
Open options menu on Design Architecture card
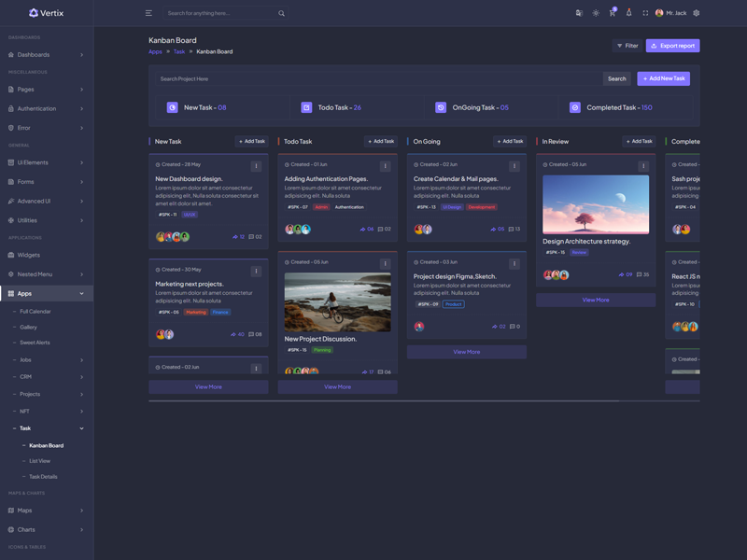coord(643,166)
